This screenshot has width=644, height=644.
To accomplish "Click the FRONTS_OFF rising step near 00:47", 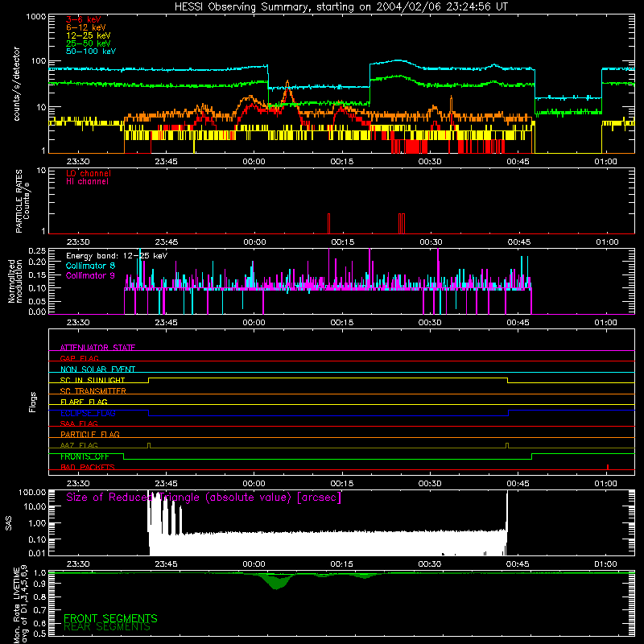I will pos(531,456).
